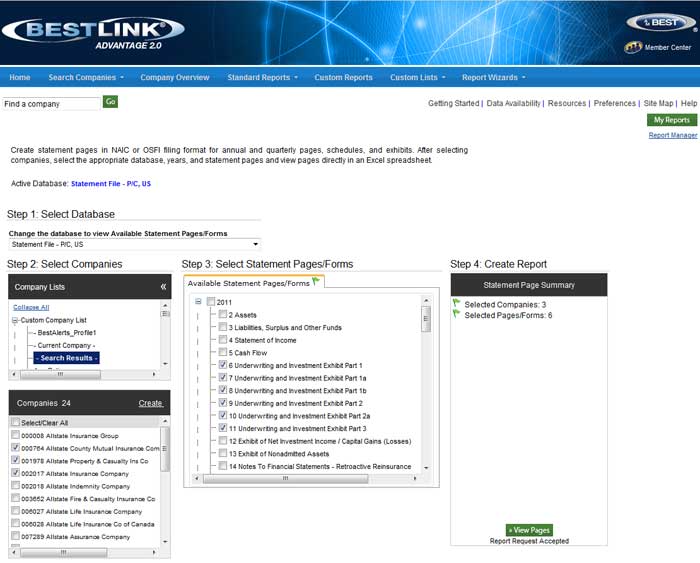Click Companies list vertical scrollbar thumb
Screen dimensions: 700x563
[x=165, y=449]
